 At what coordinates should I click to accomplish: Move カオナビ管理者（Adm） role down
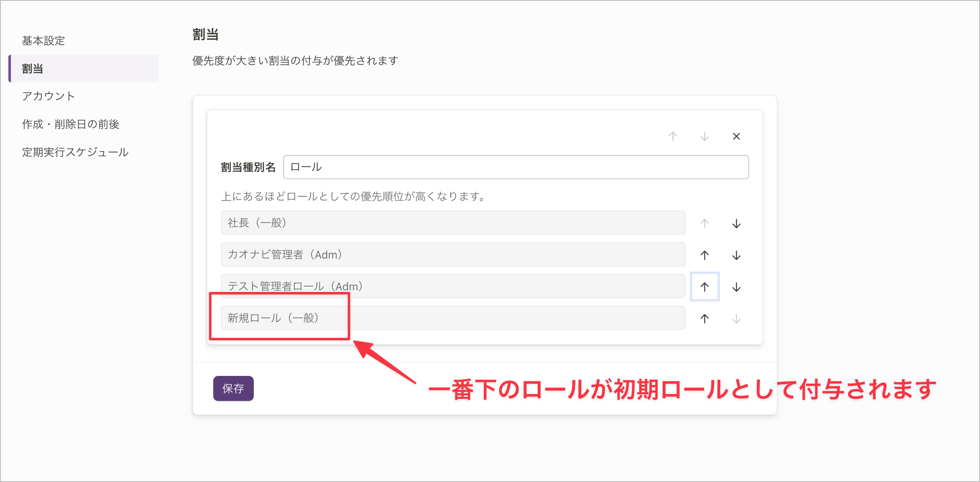[x=736, y=255]
